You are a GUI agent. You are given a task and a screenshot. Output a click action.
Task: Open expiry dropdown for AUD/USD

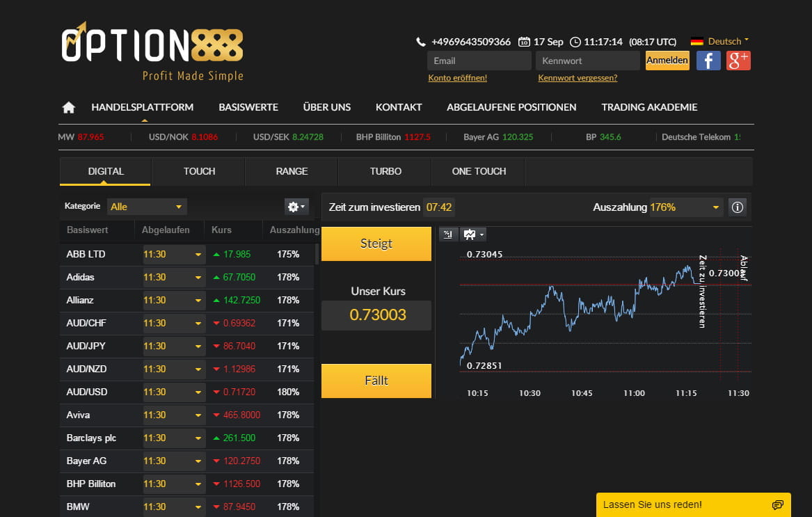[174, 392]
